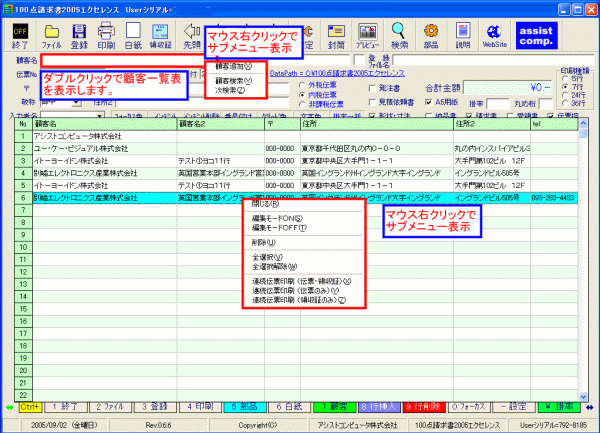Launch the WebSite globe icon
Viewport: 600px width, 433px height.
click(x=494, y=36)
